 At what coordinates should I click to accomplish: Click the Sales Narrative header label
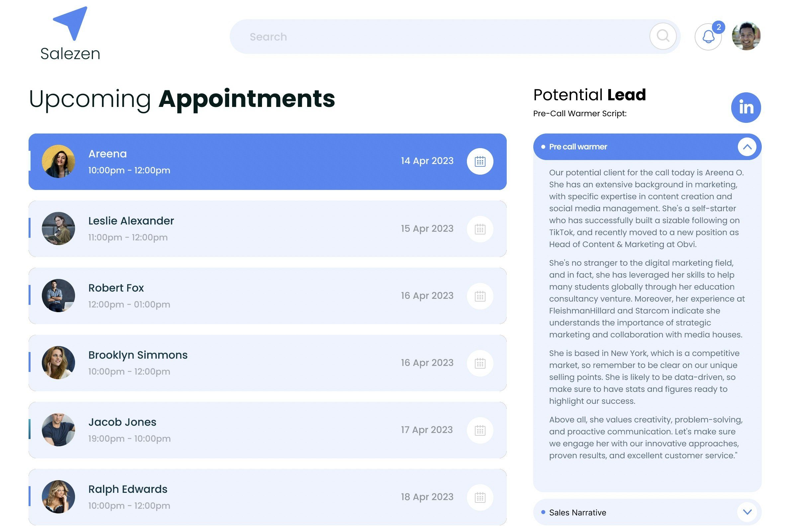[x=577, y=512]
